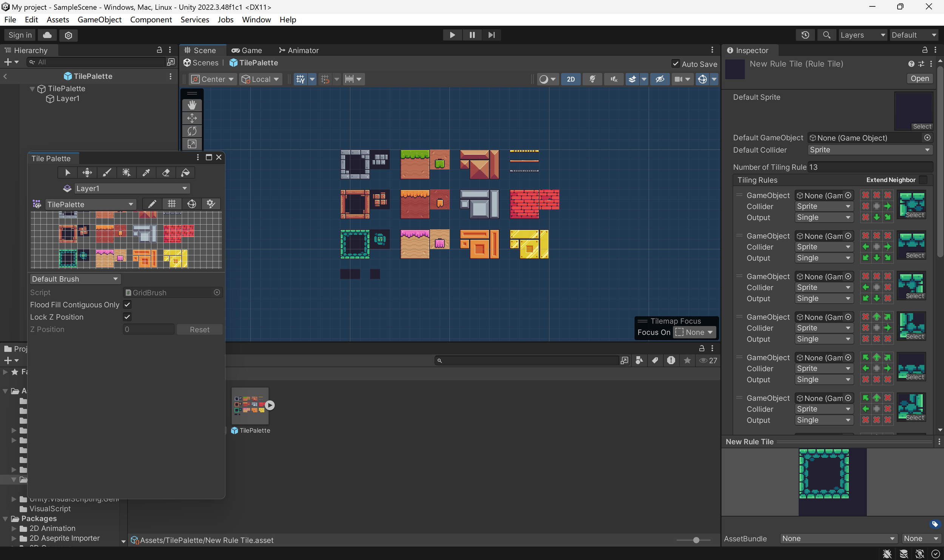Select the eraser tool in Tile Palette

point(166,172)
